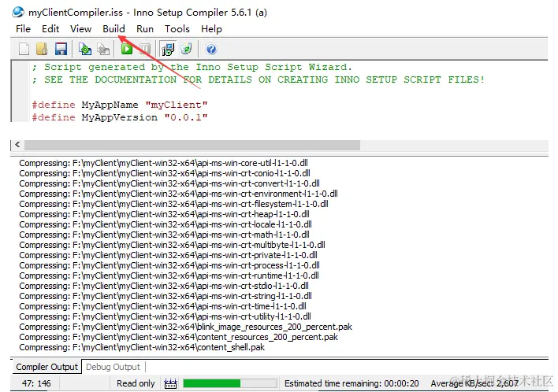Click the green compile progress bar
Screen dimensions: 558x392
coord(230,383)
